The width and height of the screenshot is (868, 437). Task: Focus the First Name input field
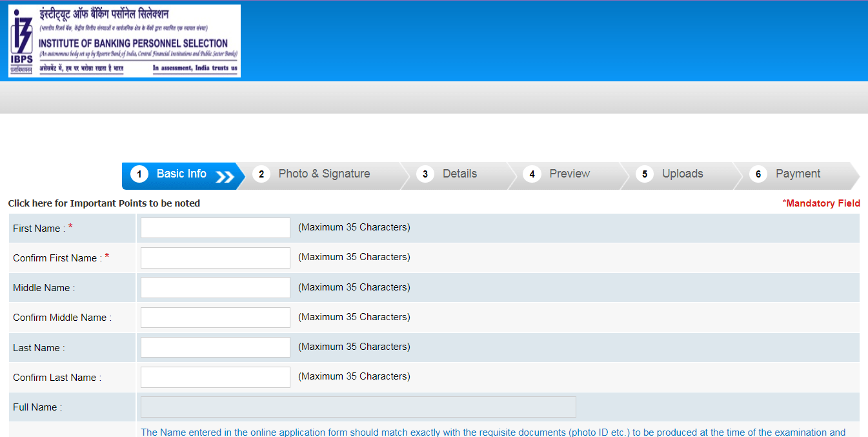[x=216, y=228]
